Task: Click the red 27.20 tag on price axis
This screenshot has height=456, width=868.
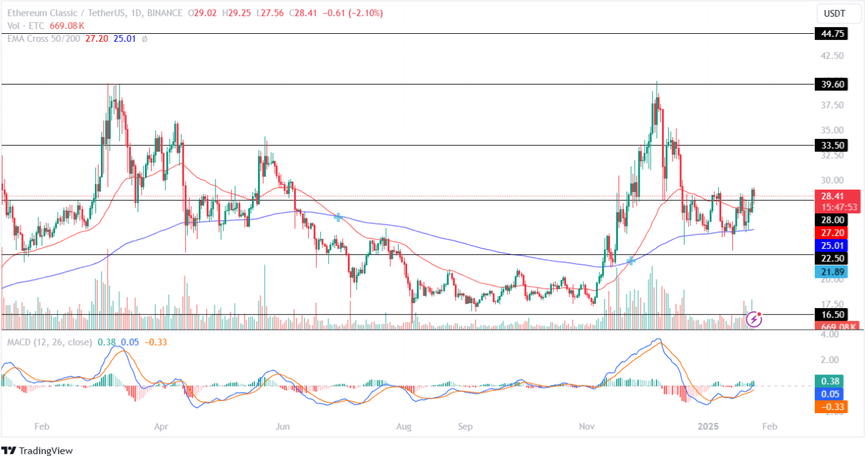Action: pos(831,233)
